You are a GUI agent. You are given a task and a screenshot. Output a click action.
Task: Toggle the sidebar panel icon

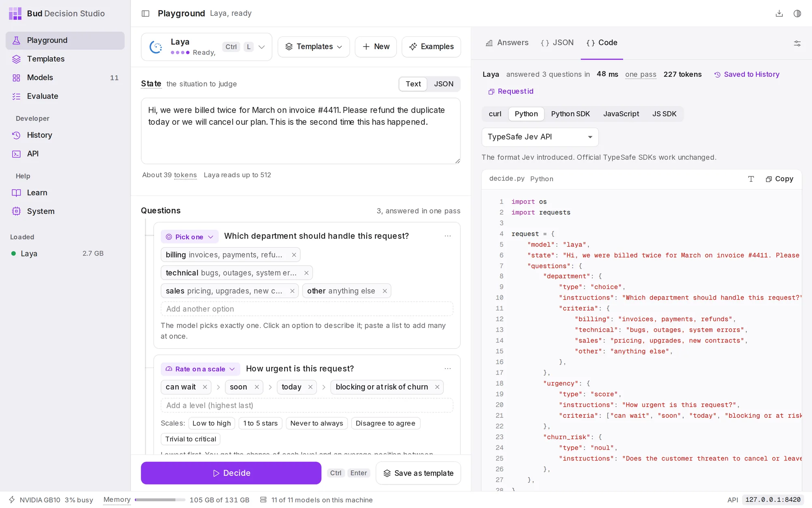tap(145, 13)
